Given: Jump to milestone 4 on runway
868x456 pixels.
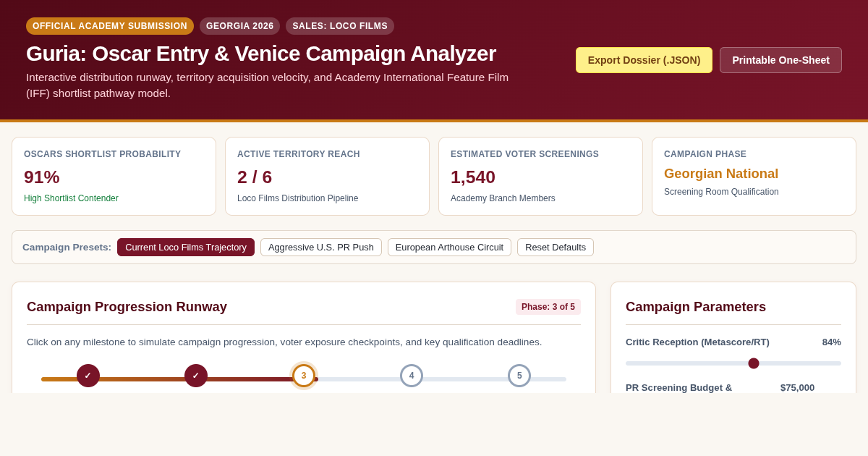Looking at the screenshot, I should pos(412,376).
